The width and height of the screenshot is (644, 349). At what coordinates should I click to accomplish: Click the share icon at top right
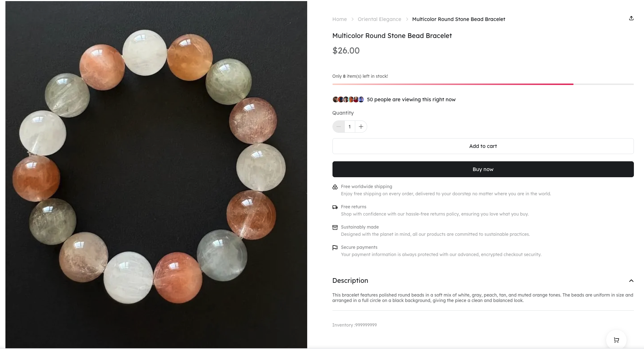pos(631,18)
